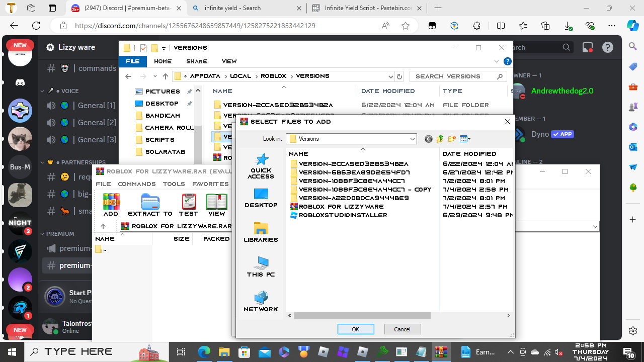Select Desktop in dialog places bar
644x362 pixels.
(261, 198)
